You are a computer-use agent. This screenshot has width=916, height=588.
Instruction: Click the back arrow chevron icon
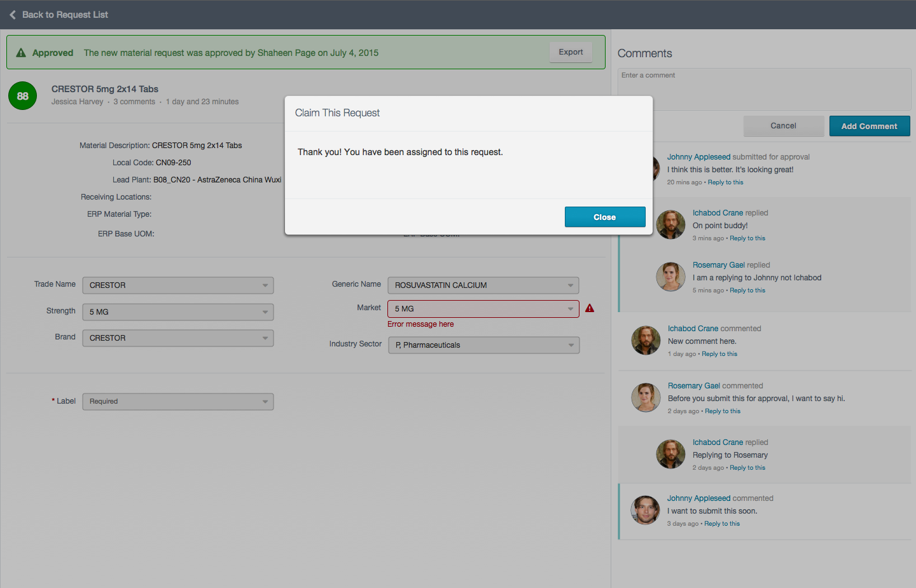pyautogui.click(x=13, y=15)
